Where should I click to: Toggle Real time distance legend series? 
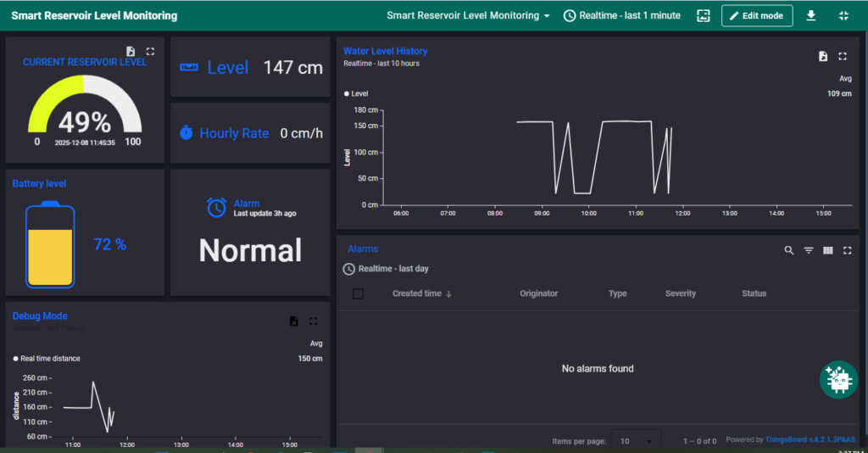(47, 359)
